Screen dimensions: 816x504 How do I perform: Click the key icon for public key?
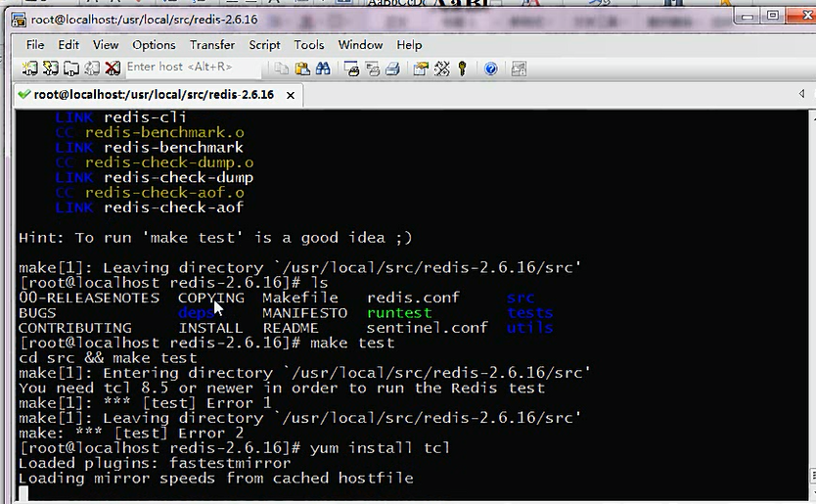coord(462,69)
